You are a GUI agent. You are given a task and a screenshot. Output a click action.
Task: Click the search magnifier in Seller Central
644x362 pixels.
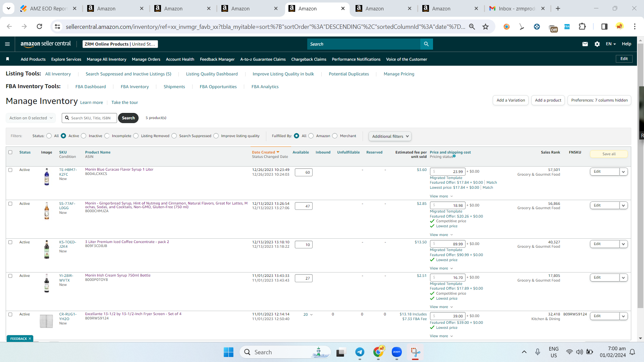click(426, 44)
